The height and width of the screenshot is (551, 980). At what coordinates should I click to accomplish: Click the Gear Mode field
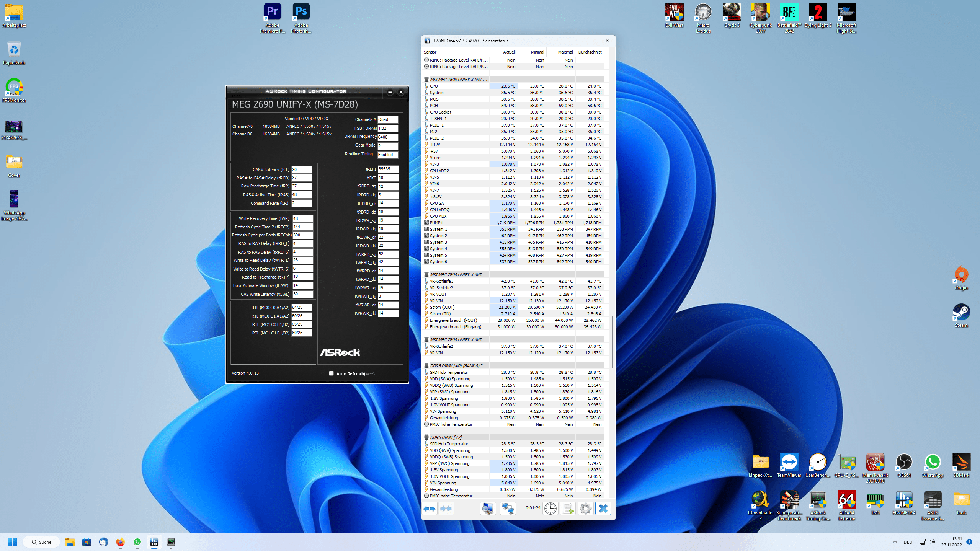(x=388, y=146)
